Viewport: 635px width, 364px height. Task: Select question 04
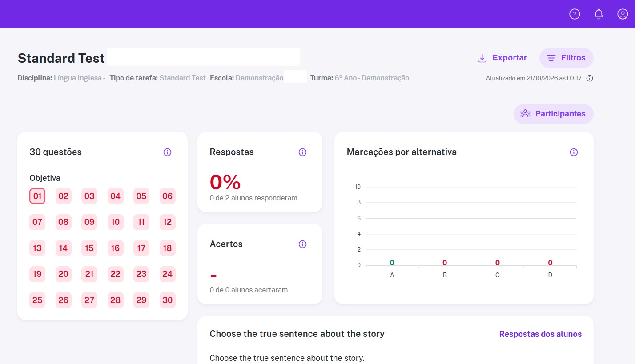(x=116, y=196)
